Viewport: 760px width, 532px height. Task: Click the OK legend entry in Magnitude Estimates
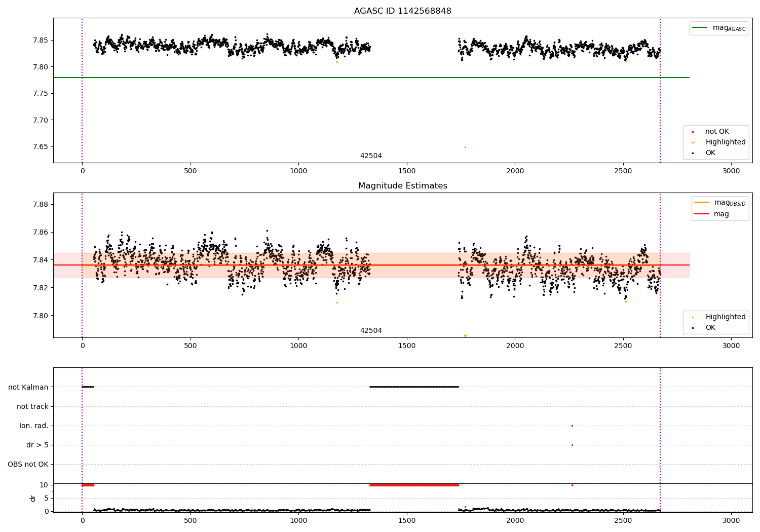[710, 328]
